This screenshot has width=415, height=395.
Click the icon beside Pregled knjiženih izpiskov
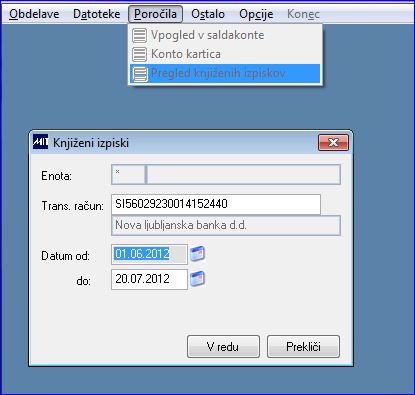tap(139, 74)
